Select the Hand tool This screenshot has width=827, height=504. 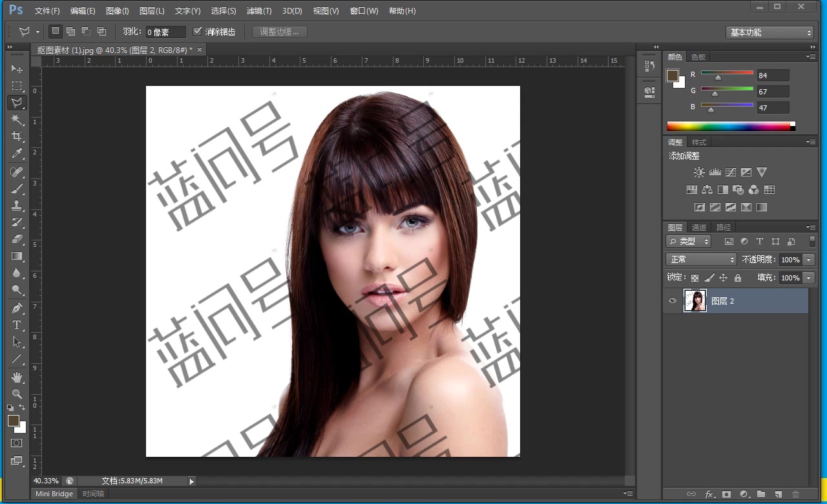[17, 377]
